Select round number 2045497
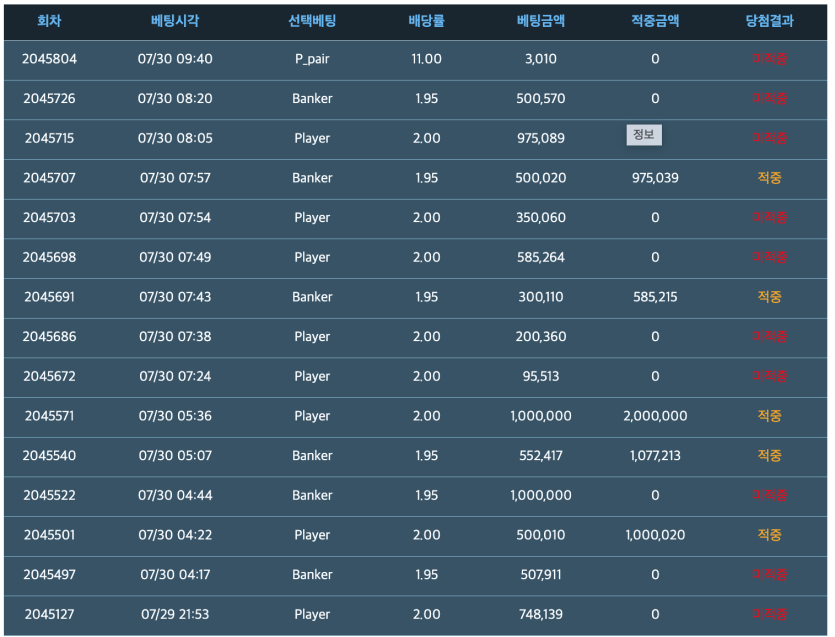The image size is (835, 637). (x=49, y=575)
